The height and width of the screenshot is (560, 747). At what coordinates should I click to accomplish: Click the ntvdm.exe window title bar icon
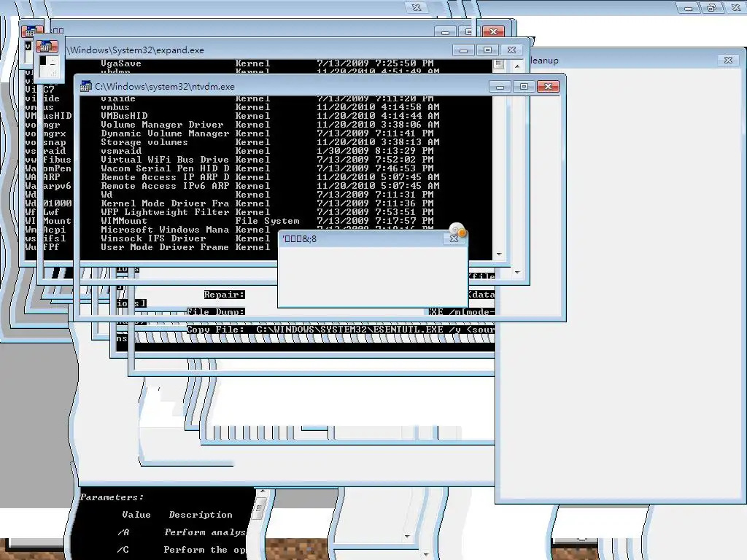(x=86, y=86)
